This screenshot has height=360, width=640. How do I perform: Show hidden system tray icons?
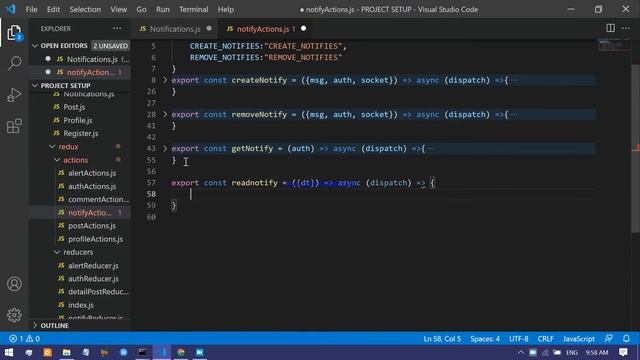521,352
